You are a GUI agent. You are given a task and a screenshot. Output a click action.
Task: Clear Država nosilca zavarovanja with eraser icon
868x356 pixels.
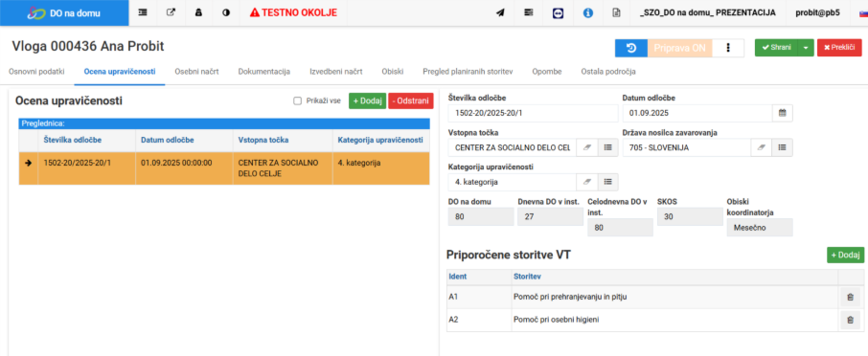pyautogui.click(x=761, y=147)
